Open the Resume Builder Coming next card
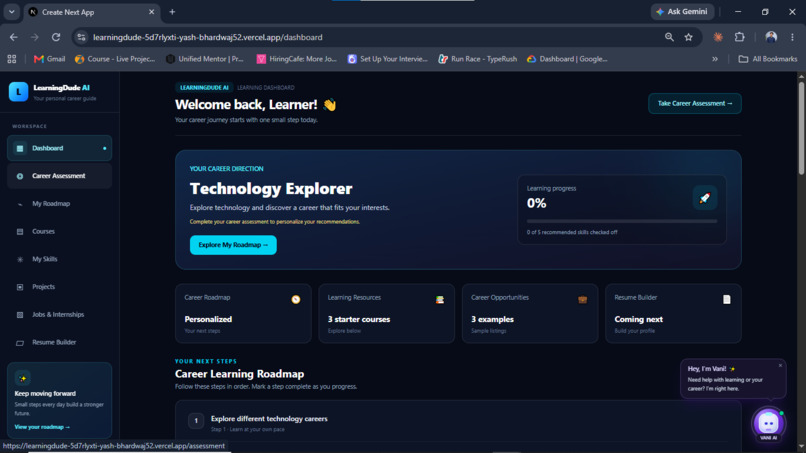Image resolution: width=806 pixels, height=453 pixels. tap(673, 314)
